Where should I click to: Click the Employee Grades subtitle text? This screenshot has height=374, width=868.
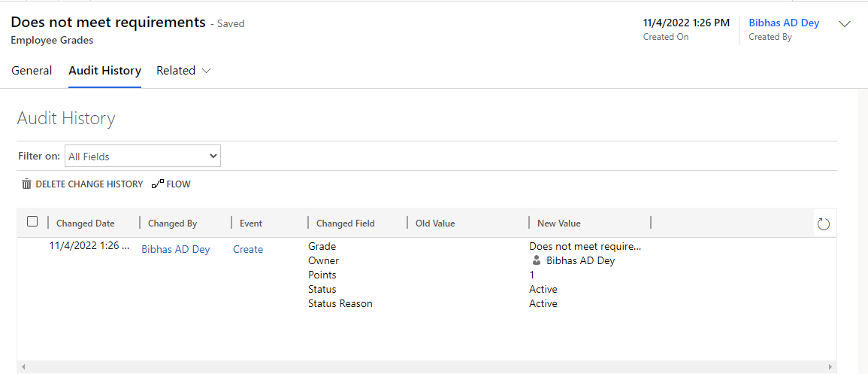tap(52, 40)
